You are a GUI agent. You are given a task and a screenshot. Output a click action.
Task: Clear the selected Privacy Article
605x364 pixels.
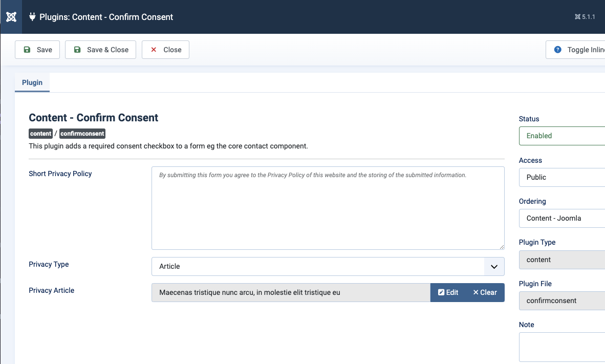(x=485, y=292)
